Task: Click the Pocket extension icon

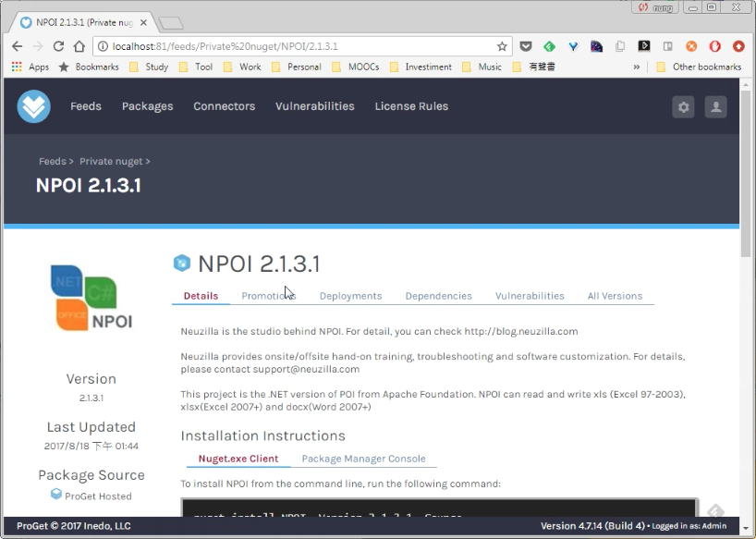Action: tap(526, 46)
